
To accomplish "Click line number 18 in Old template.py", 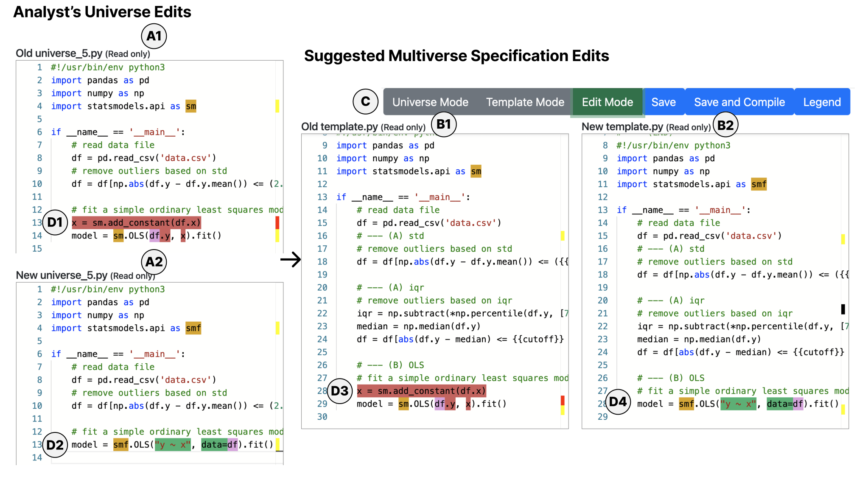I will (322, 262).
